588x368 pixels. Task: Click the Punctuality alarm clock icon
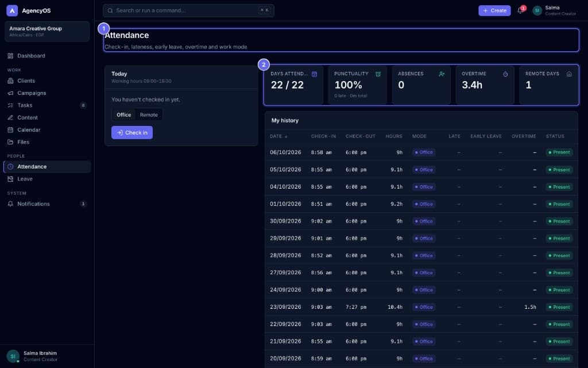tap(378, 74)
